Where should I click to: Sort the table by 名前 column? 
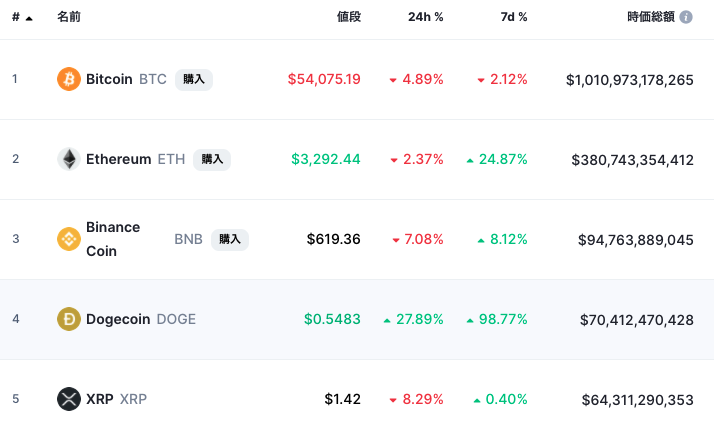[69, 17]
